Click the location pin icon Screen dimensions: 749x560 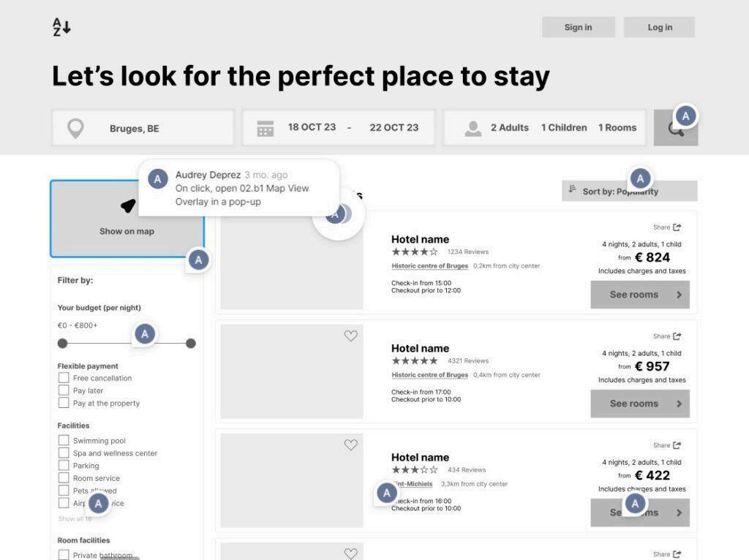point(75,129)
